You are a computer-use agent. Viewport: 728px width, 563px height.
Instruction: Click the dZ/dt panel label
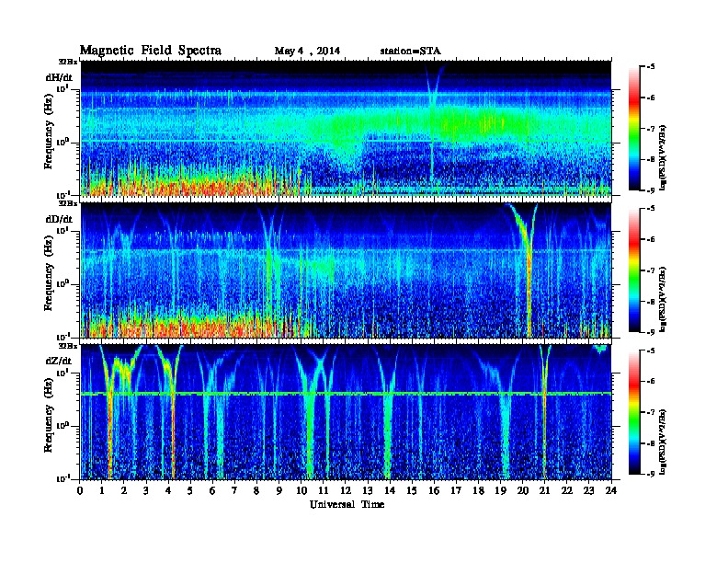(59, 361)
